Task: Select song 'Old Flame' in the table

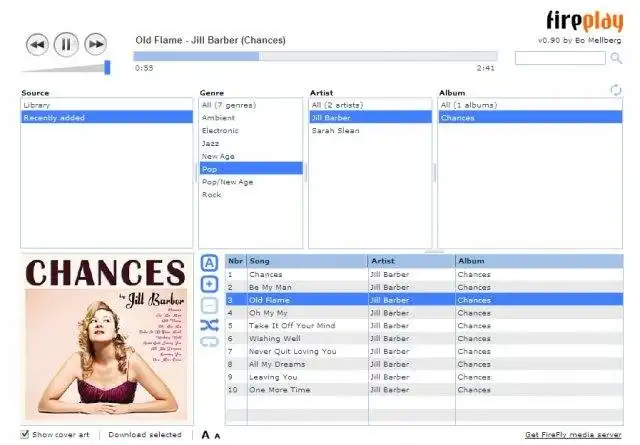Action: pyautogui.click(x=424, y=300)
